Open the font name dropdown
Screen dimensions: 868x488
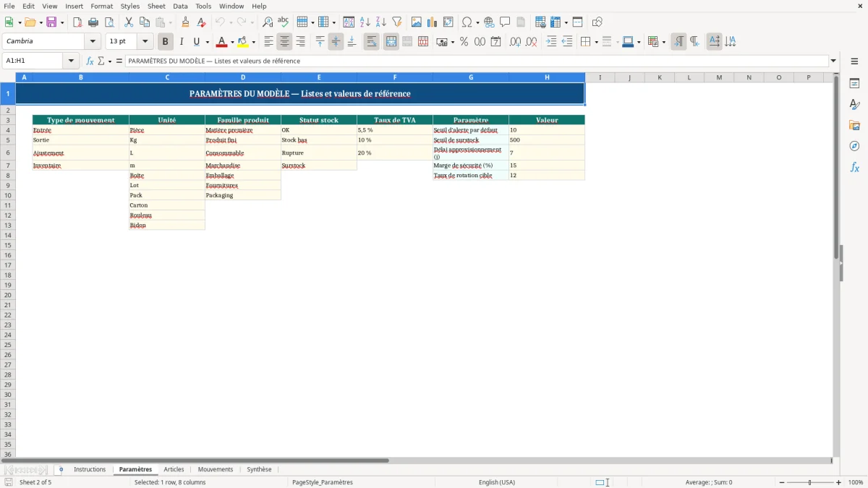pyautogui.click(x=93, y=42)
